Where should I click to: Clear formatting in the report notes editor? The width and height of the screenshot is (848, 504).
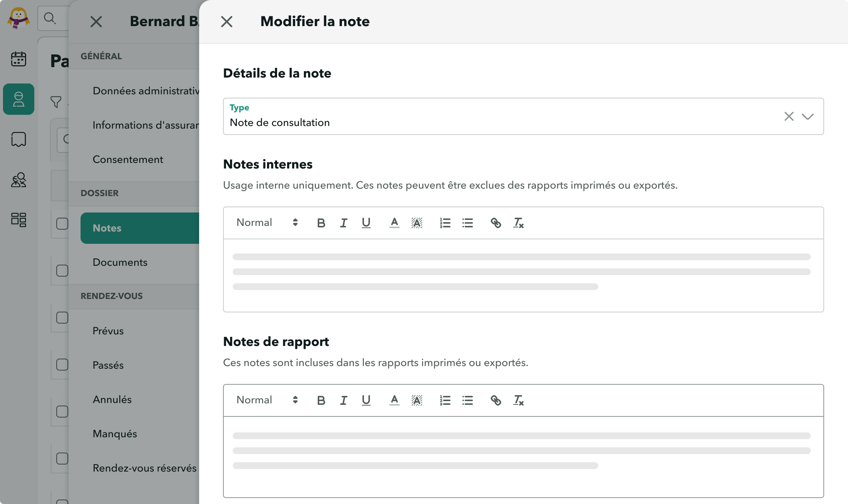518,400
